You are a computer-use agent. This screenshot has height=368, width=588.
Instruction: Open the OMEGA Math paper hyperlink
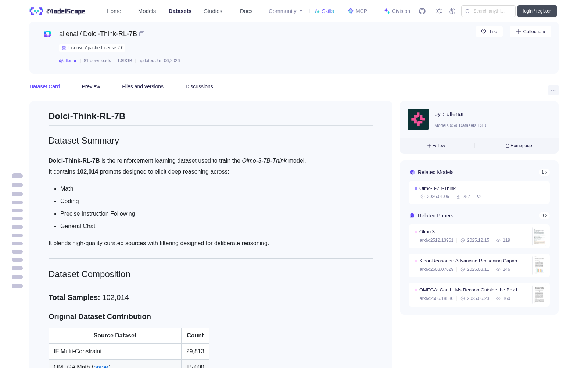coord(101,366)
